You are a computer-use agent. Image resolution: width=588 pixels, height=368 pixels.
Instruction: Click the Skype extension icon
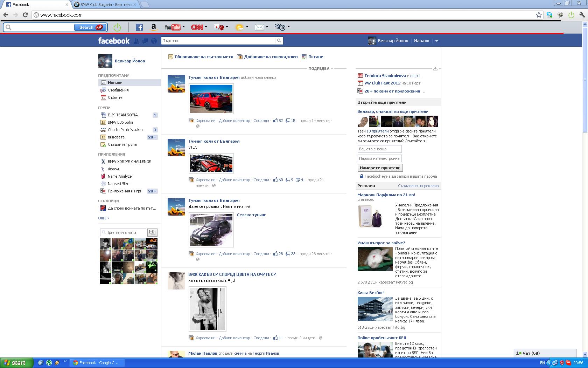tap(549, 15)
